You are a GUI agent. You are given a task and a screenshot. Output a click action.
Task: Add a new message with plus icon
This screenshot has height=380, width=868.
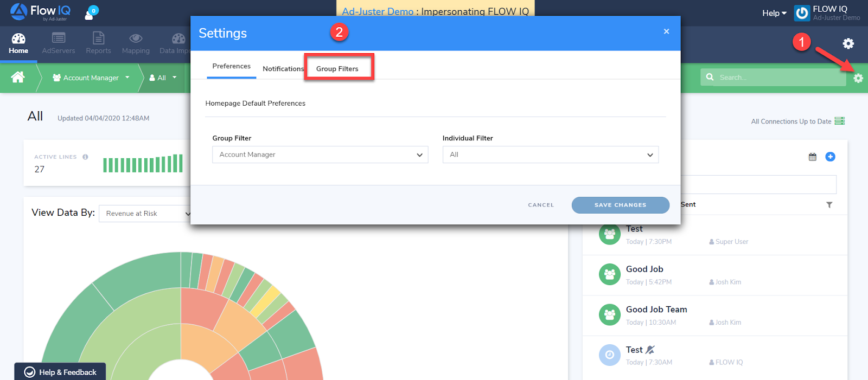830,157
